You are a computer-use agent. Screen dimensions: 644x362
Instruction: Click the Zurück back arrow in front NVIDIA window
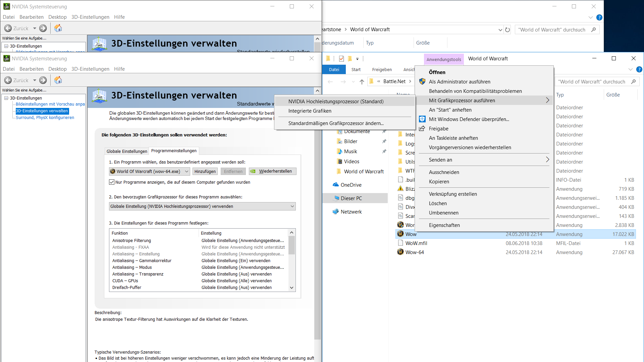pos(8,80)
